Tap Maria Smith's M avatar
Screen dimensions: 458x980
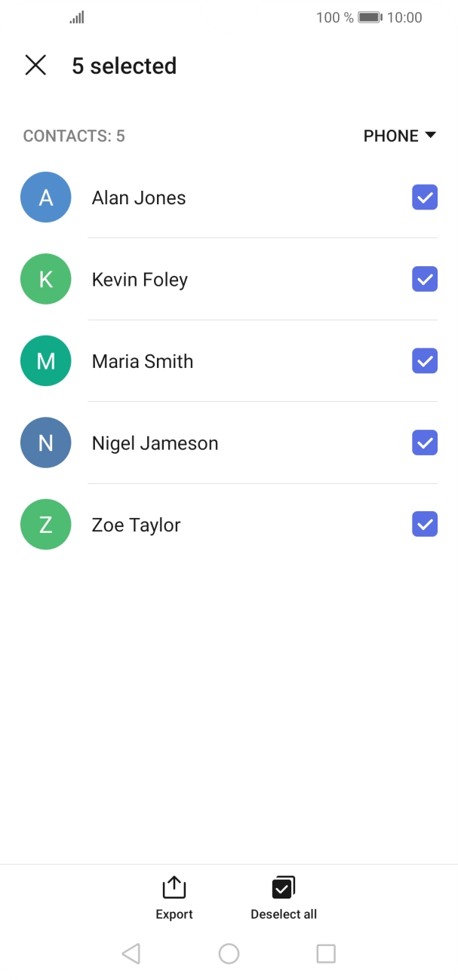[x=46, y=361]
